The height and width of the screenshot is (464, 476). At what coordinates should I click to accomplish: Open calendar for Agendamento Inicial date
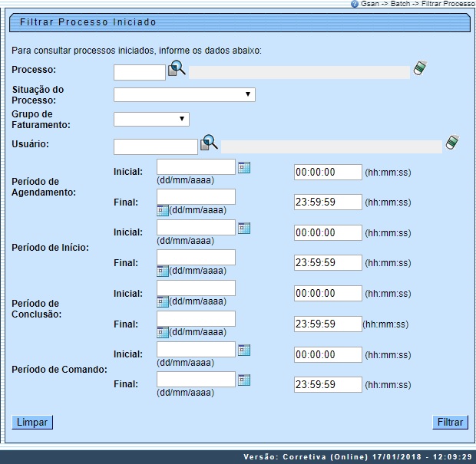244,168
